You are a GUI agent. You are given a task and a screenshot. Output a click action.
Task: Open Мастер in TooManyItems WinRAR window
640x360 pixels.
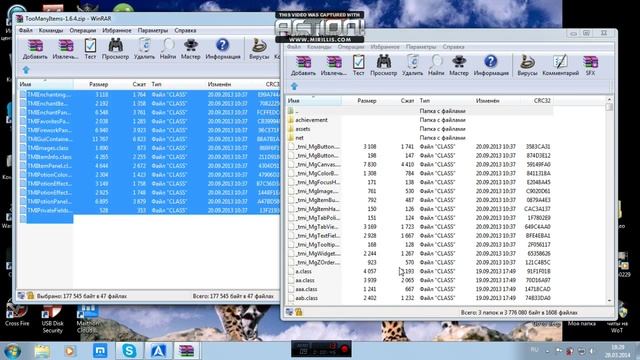pos(191,49)
